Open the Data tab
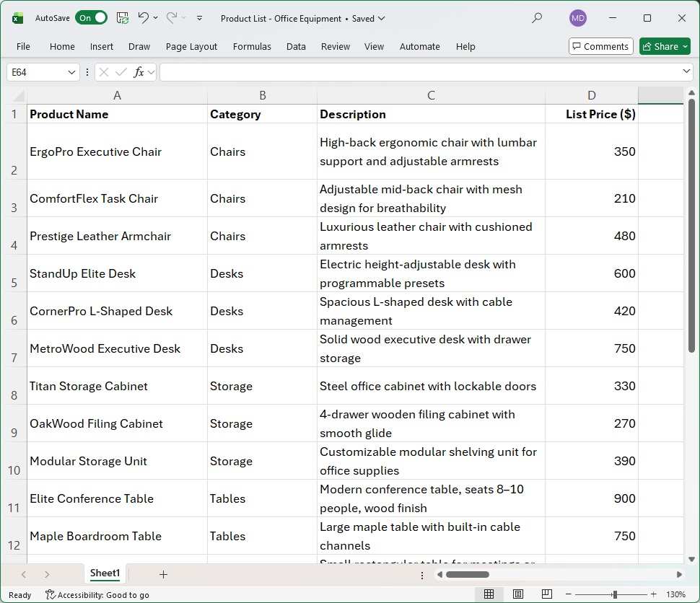 (296, 46)
